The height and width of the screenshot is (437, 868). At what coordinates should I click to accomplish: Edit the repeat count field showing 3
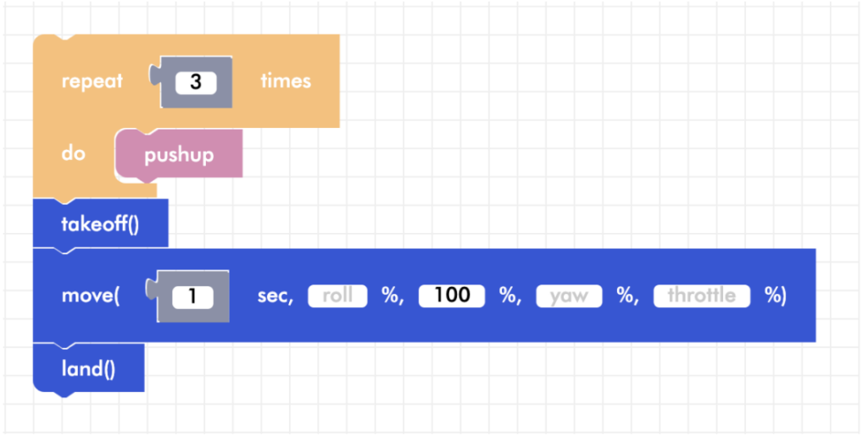(196, 82)
